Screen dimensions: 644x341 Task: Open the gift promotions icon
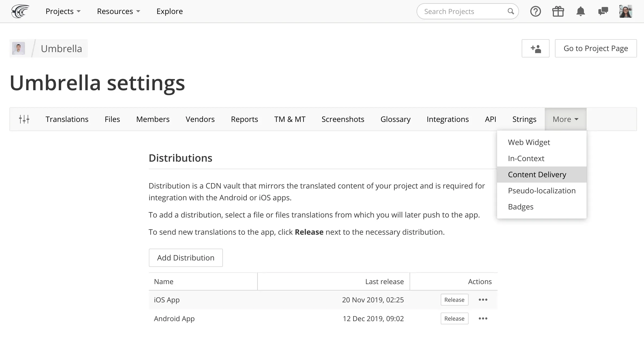pos(558,11)
